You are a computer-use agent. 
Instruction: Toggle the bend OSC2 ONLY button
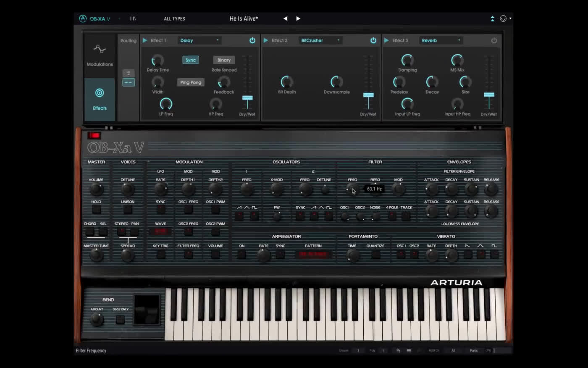coord(120,319)
